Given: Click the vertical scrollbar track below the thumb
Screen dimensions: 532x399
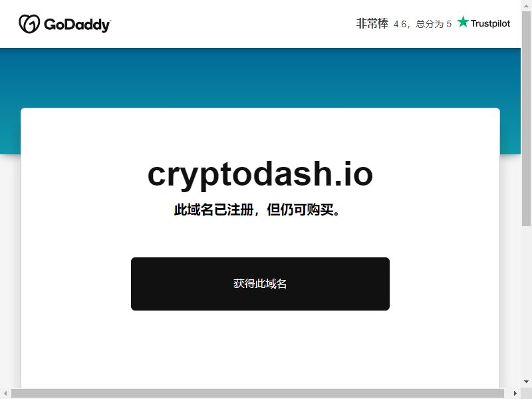Looking at the screenshot, I should coord(526,301).
